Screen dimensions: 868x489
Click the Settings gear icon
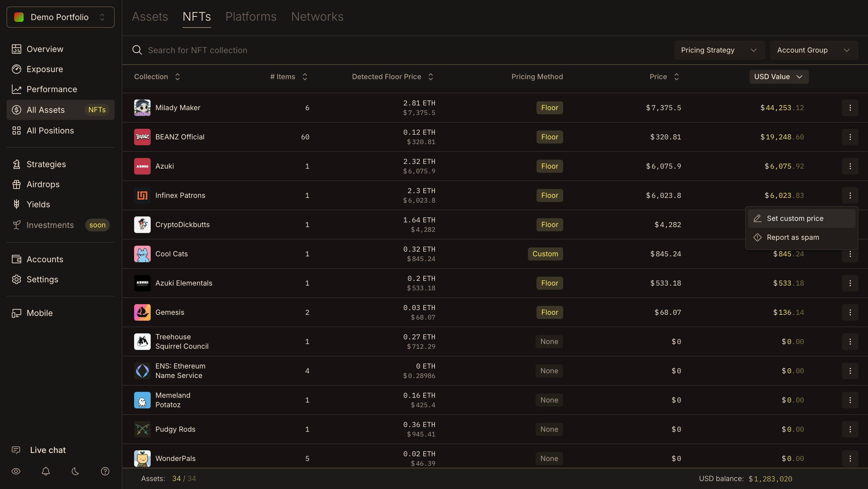(x=16, y=280)
